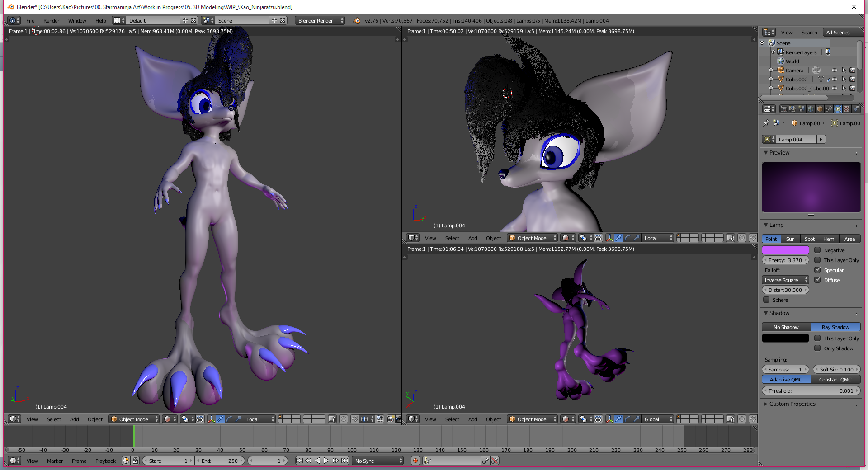This screenshot has width=868, height=470.
Task: Delete the current scene with X button
Action: pos(283,20)
